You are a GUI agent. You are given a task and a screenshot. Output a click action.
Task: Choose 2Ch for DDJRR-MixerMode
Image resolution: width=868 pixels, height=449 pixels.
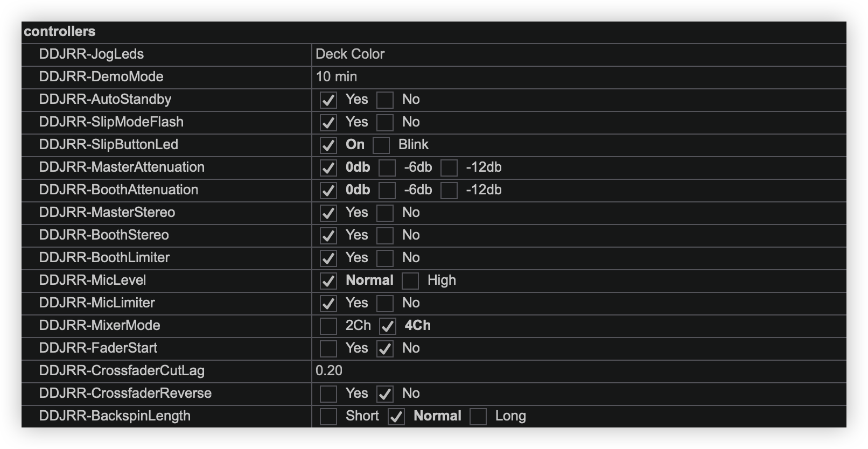tap(328, 326)
